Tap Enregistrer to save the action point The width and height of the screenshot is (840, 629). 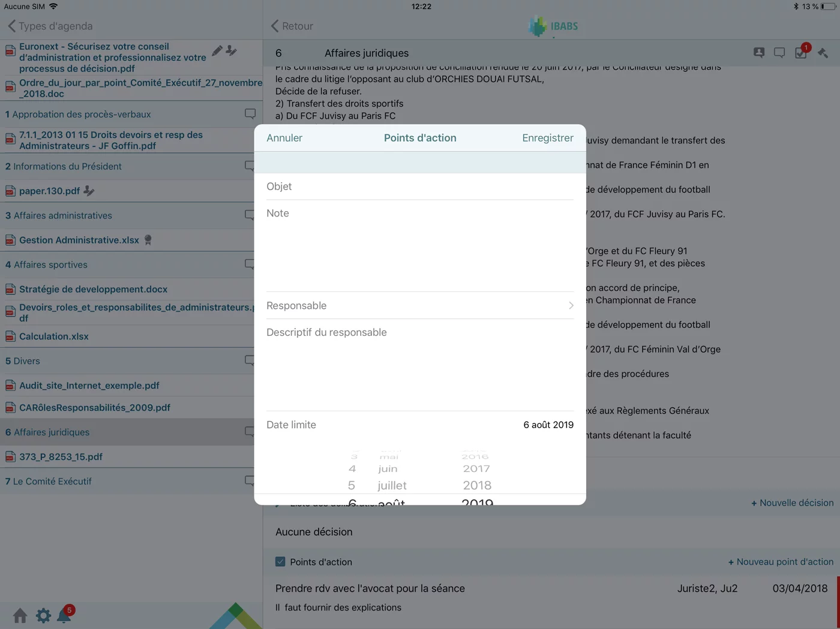[x=548, y=138]
